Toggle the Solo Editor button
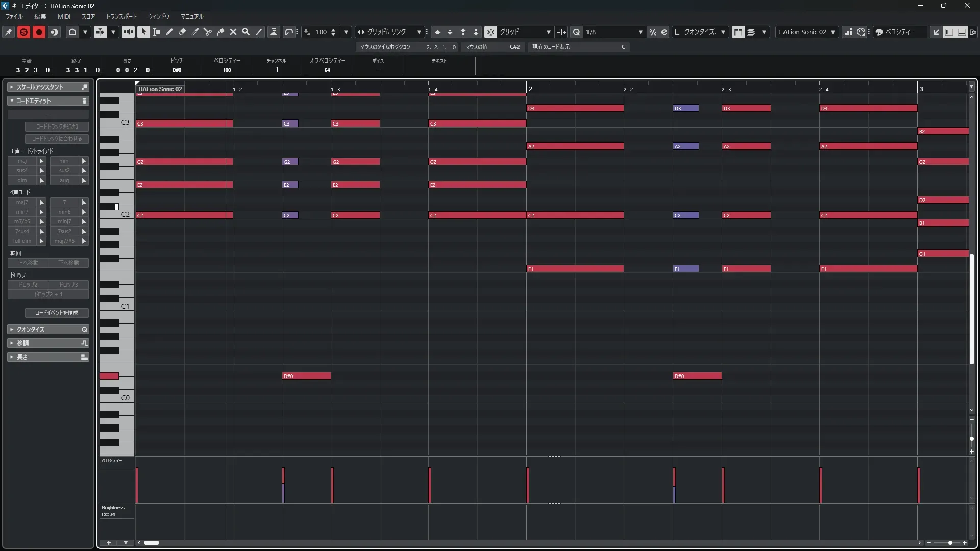Screen dimensions: 980x551 (x=23, y=32)
